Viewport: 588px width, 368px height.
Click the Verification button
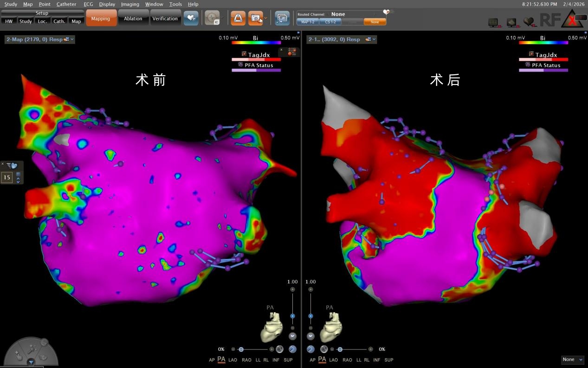[x=165, y=19]
